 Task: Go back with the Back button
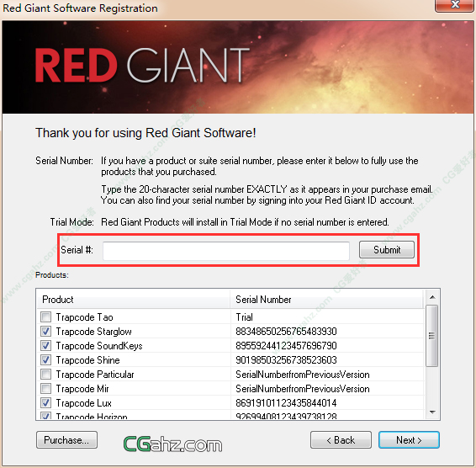pos(341,439)
